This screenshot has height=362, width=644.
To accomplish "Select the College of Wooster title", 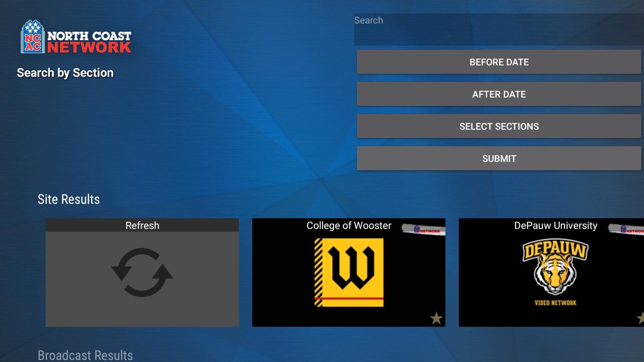I will [349, 225].
